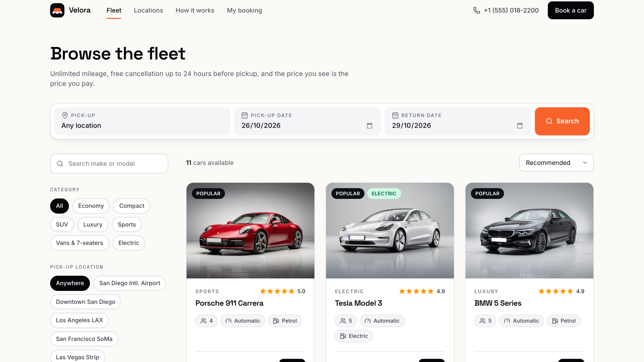
Task: Go to Locations page
Action: coord(148,10)
